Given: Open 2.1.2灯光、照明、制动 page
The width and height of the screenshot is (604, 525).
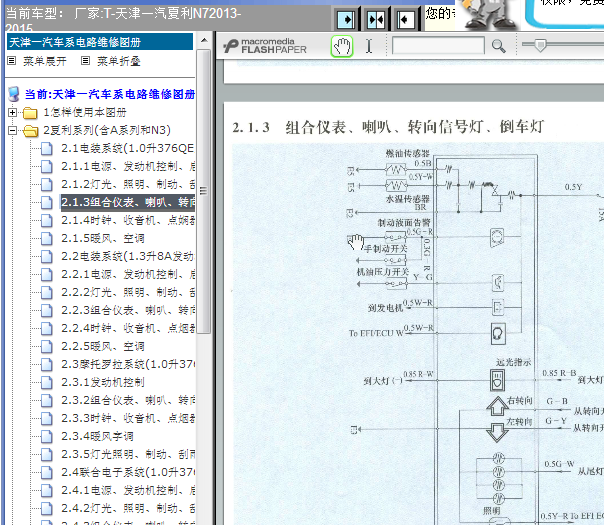Looking at the screenshot, I should 128,184.
